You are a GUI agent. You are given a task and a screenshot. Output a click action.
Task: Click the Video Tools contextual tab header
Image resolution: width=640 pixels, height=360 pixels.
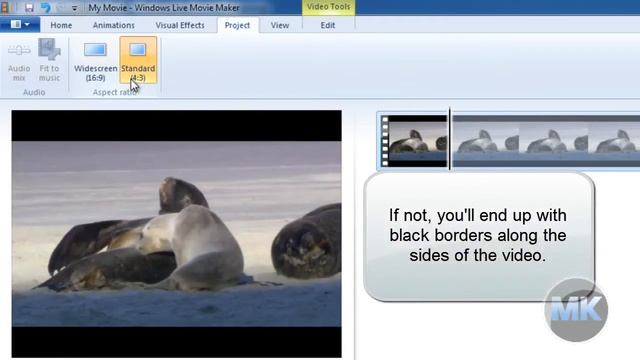[329, 7]
